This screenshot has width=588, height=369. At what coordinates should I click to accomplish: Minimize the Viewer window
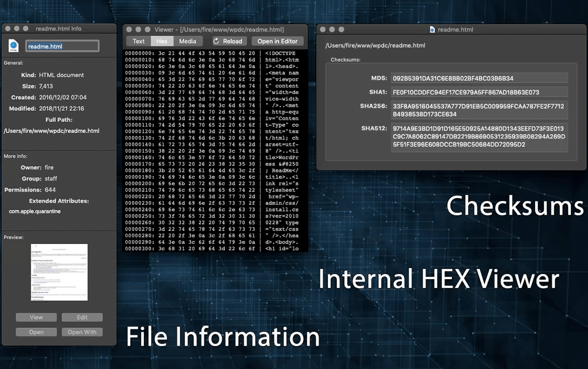point(138,29)
